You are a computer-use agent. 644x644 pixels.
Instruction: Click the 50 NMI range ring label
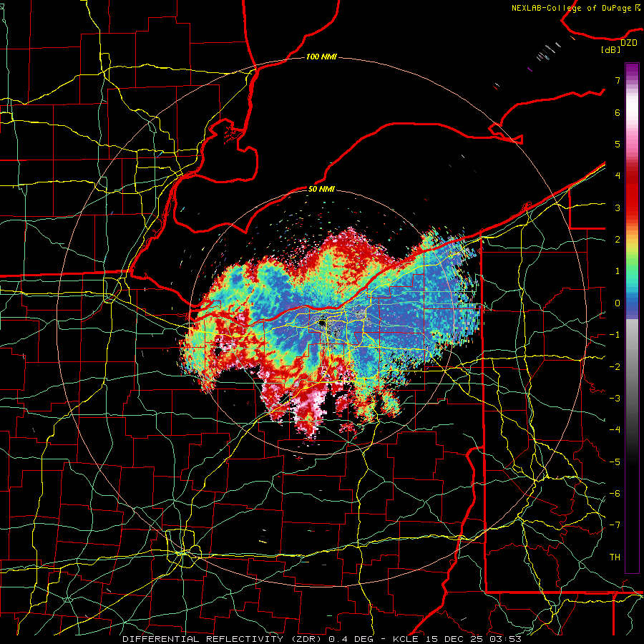tap(321, 189)
